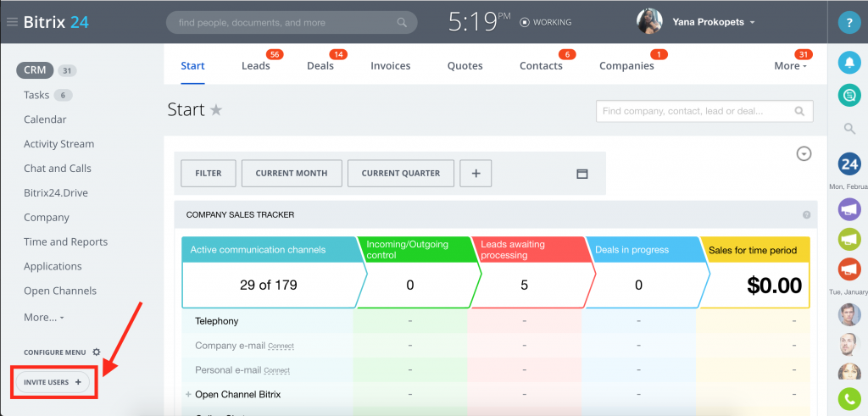The width and height of the screenshot is (868, 416).
Task: Expand the sidebar More... menu
Action: click(44, 318)
